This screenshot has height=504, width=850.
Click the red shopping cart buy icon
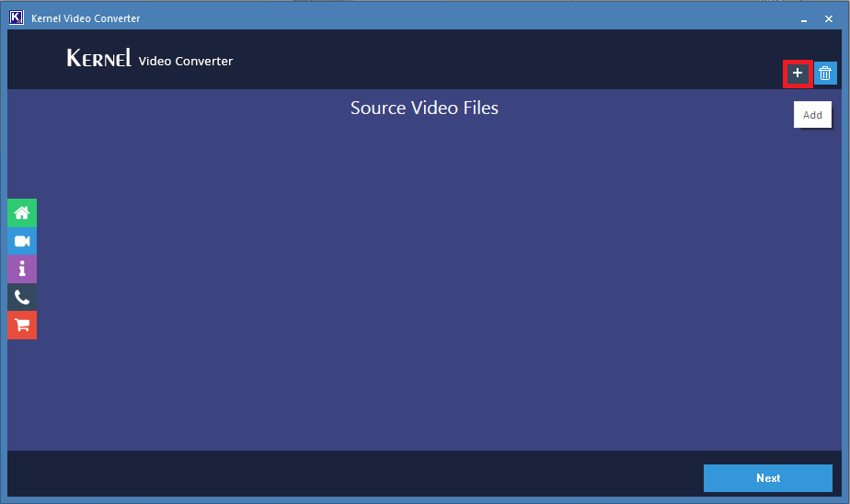[22, 326]
